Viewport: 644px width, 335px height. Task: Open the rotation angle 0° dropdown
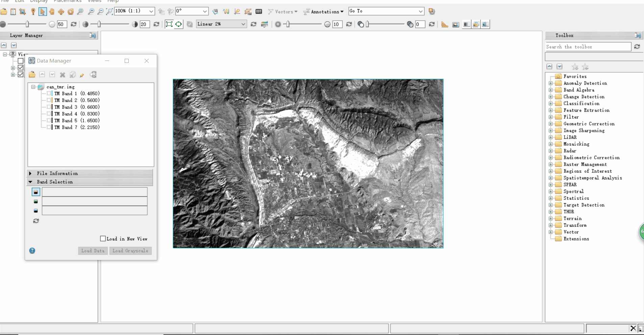pyautogui.click(x=205, y=11)
